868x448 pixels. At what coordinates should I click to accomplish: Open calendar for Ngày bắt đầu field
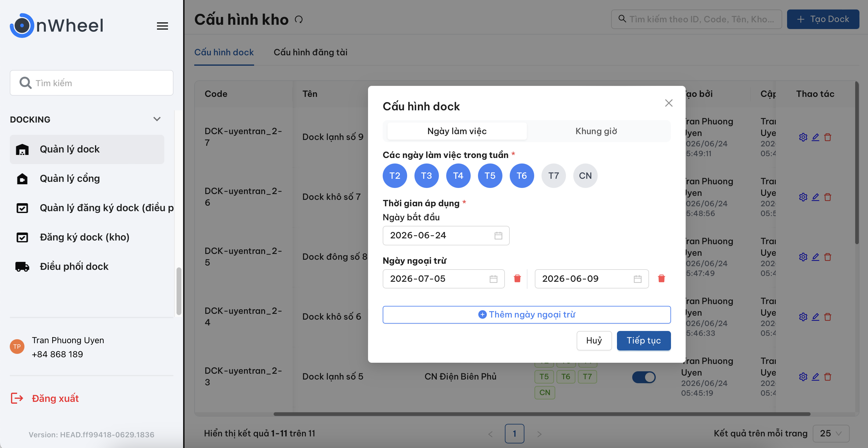click(x=498, y=235)
